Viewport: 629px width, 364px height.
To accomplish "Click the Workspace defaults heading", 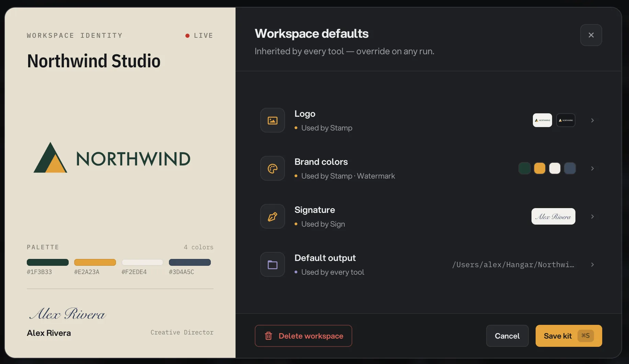I will tap(311, 34).
